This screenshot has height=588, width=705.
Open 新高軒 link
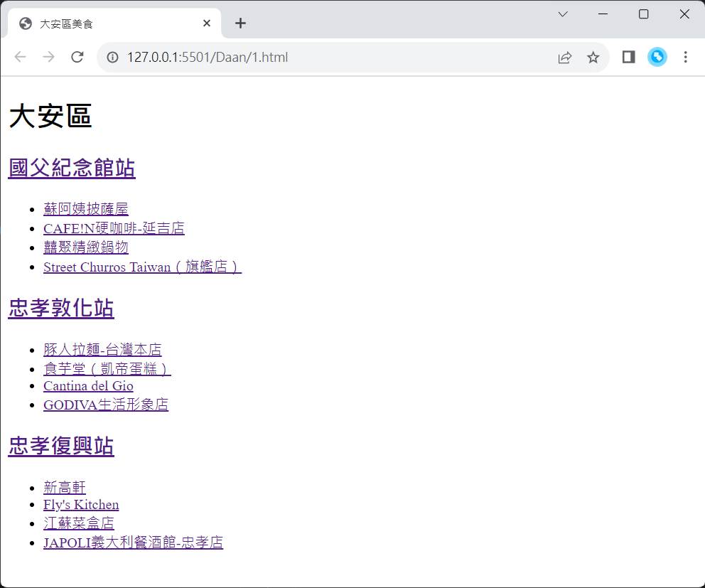(64, 487)
